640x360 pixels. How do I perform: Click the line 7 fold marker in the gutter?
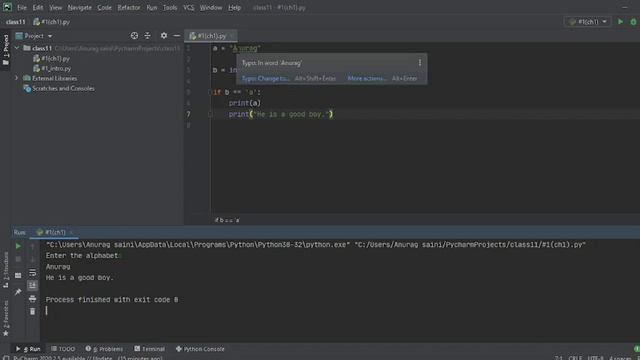210,115
